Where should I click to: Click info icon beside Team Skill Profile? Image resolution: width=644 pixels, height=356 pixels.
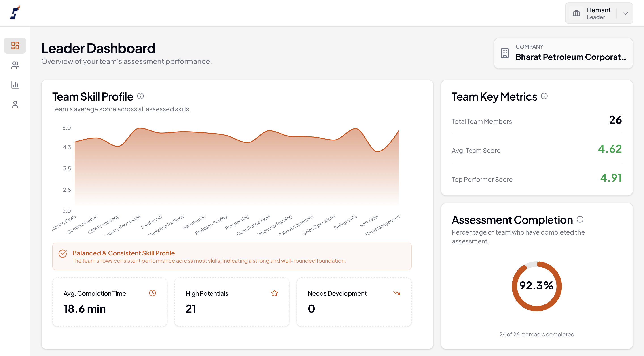(140, 96)
